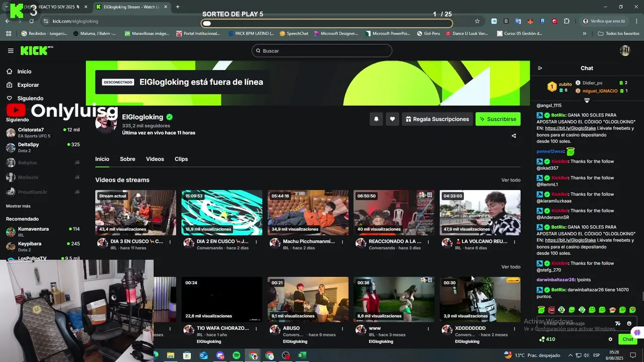Open Explorar in the sidebar
644x362 pixels.
click(28, 85)
